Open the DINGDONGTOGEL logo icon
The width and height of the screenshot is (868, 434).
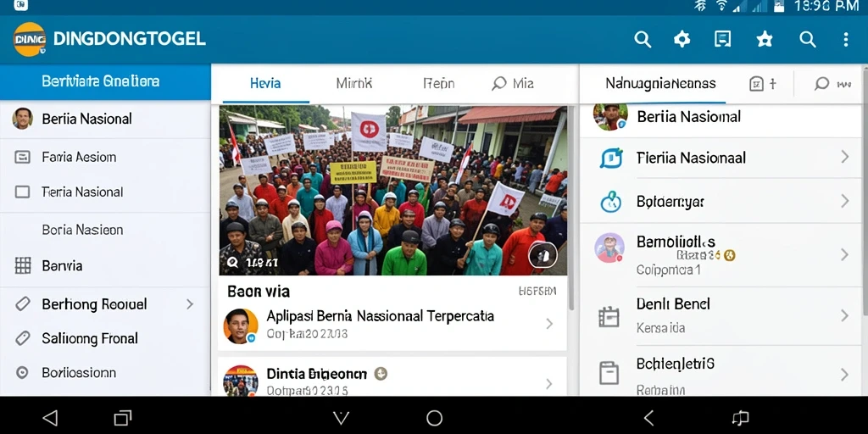[x=30, y=39]
